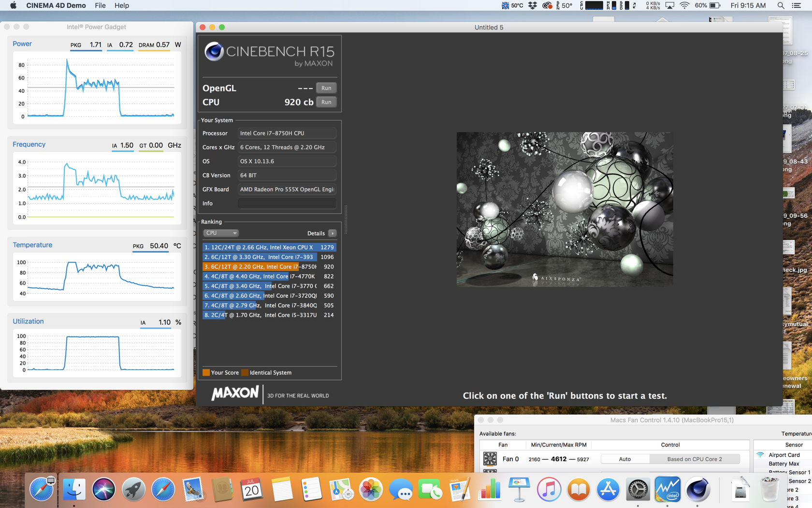Click into the Info text field
This screenshot has height=508, width=812.
click(287, 203)
